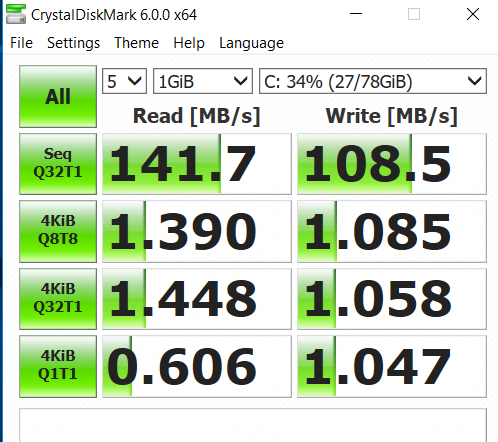Image resolution: width=498 pixels, height=442 pixels.
Task: Start the 4KiB Q8T8 test
Action: pos(58,231)
